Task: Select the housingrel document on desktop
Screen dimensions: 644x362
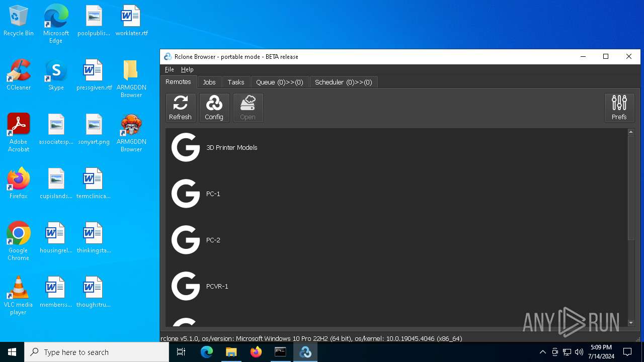Action: tap(56, 238)
